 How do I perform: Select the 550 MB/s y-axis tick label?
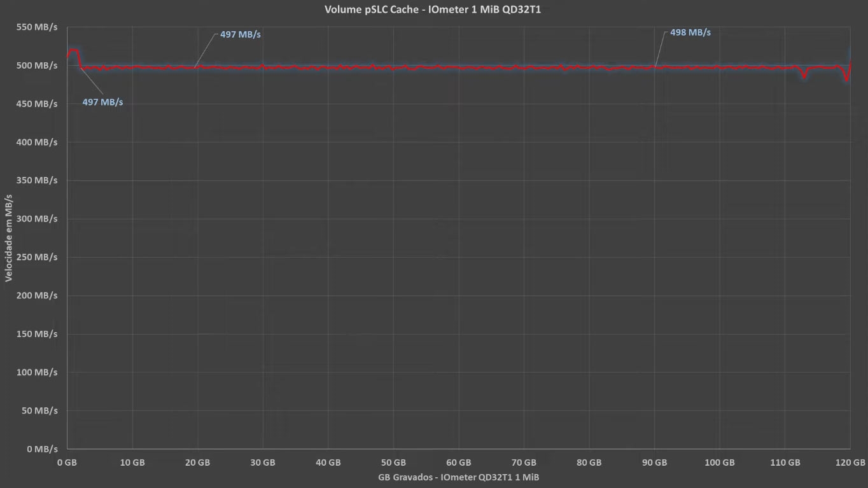click(x=37, y=27)
